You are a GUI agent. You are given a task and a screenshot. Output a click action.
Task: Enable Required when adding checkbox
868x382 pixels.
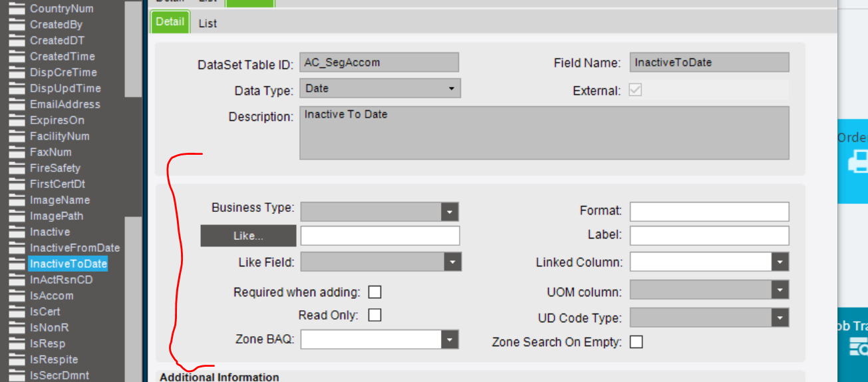point(375,292)
